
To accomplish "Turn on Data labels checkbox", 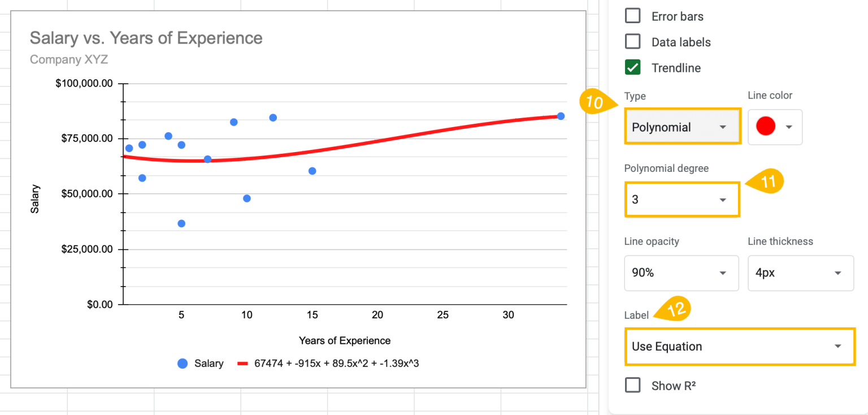I will [x=633, y=42].
